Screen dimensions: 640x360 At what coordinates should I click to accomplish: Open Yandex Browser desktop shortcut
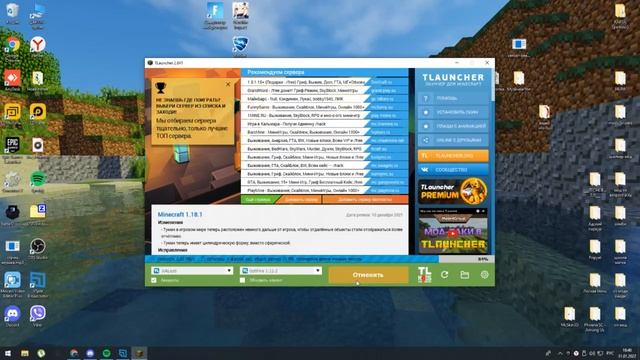(x=38, y=48)
